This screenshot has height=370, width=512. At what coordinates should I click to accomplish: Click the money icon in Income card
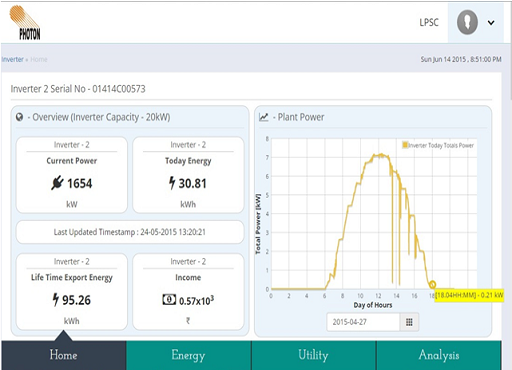point(169,299)
